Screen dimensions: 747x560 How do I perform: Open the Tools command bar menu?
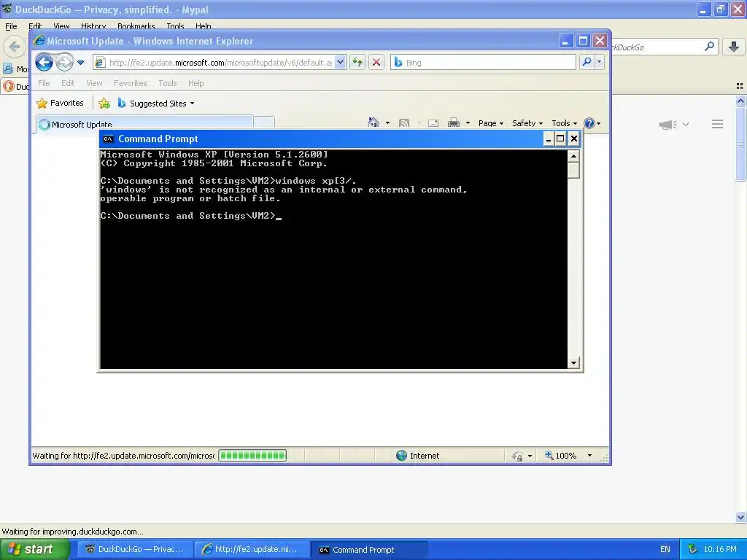pyautogui.click(x=564, y=122)
